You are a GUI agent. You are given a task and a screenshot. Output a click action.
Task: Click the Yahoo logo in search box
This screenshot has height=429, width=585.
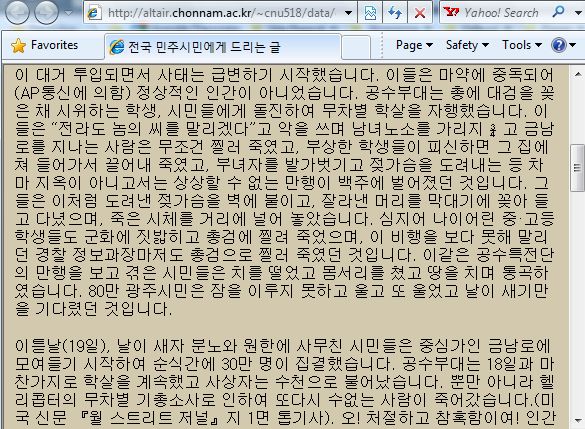(x=452, y=12)
